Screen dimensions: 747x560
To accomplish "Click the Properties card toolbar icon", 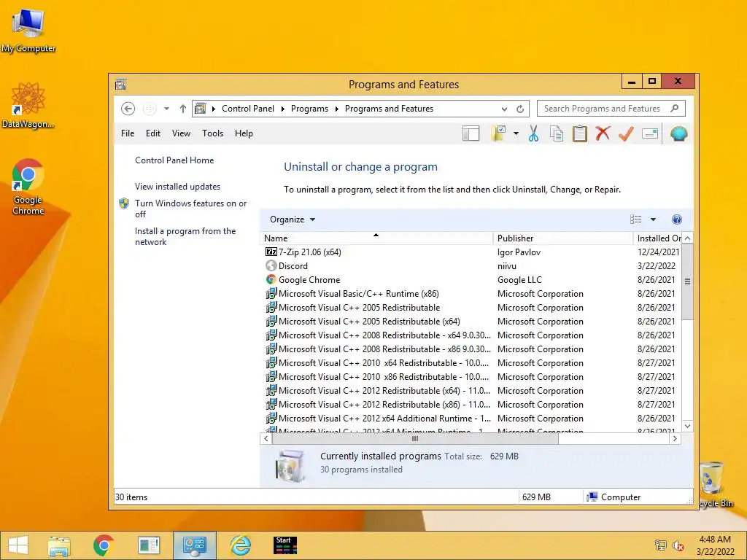I will coord(650,134).
